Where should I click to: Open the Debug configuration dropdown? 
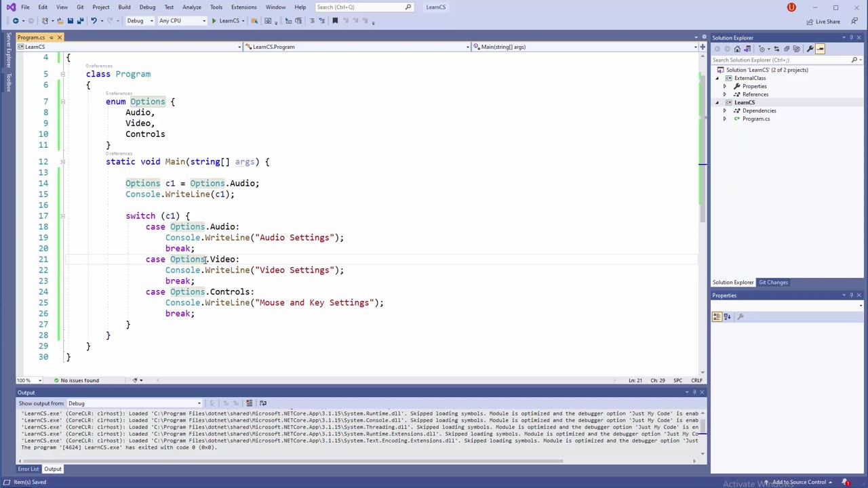[x=140, y=21]
